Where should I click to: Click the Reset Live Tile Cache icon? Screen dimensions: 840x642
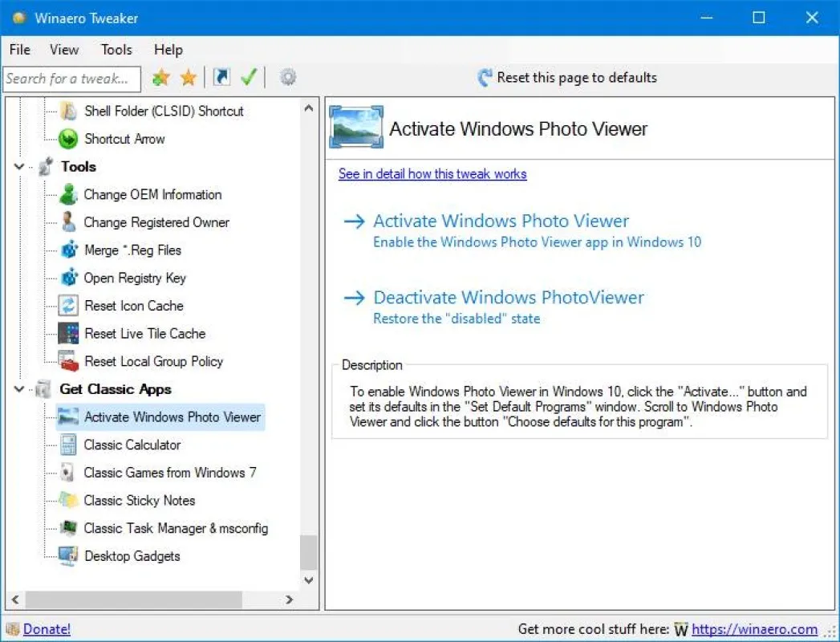(68, 334)
